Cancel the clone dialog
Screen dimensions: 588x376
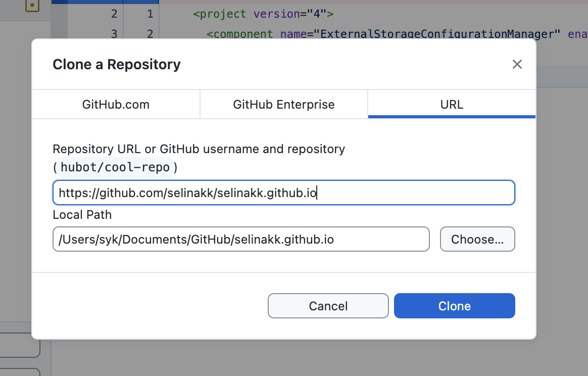coord(328,306)
